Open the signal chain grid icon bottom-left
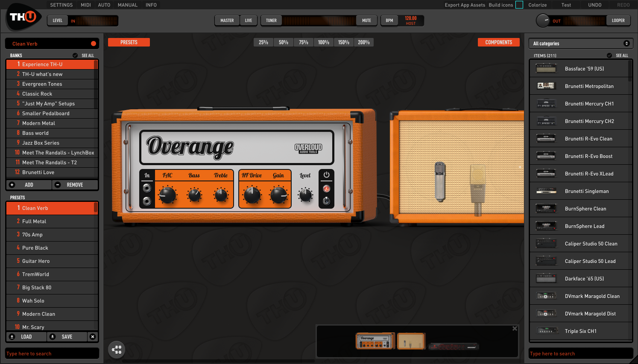This screenshot has width=638, height=364. tap(116, 349)
